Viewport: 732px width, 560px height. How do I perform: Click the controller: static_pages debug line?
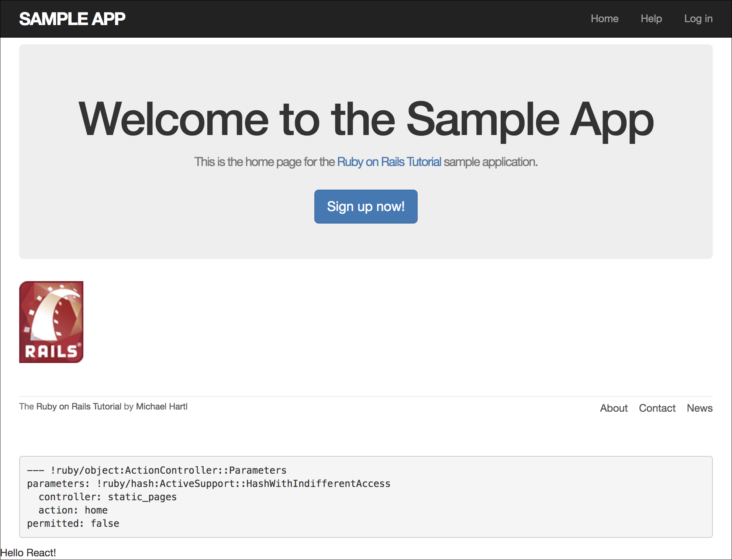click(108, 497)
